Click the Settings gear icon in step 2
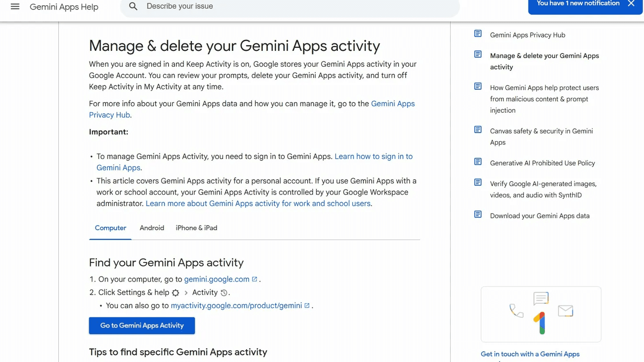644x362 pixels. [176, 293]
